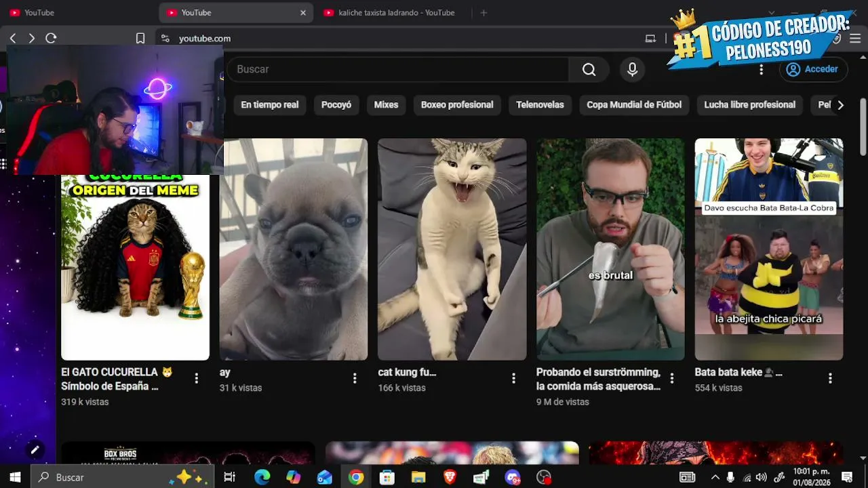The height and width of the screenshot is (488, 868).
Task: Click title 'Probando el surströmming, la comida más asquerosa'
Action: coord(598,379)
